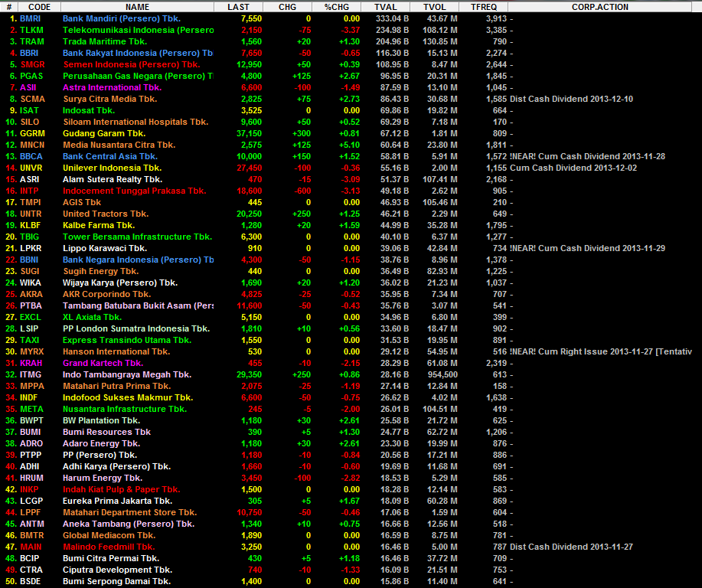Click Unilever Cum Cash Dividend 2013-12-02
This screenshot has width=702, height=588.
(x=573, y=168)
